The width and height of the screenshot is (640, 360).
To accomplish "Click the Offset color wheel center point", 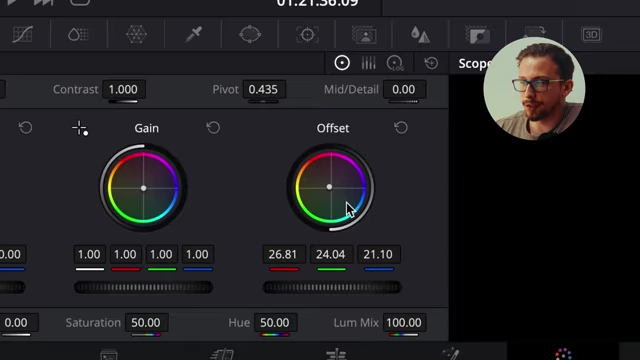I will click(329, 187).
